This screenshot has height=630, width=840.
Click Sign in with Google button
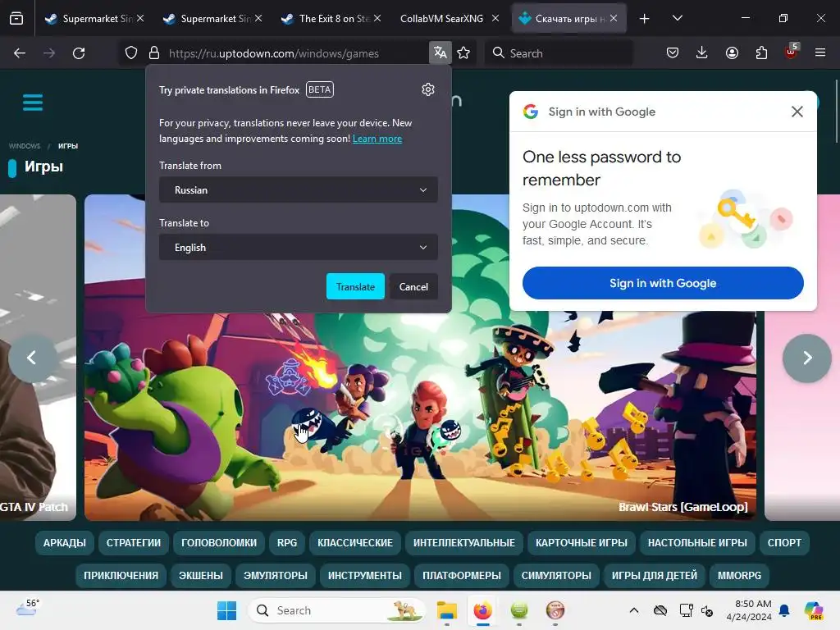pyautogui.click(x=663, y=283)
